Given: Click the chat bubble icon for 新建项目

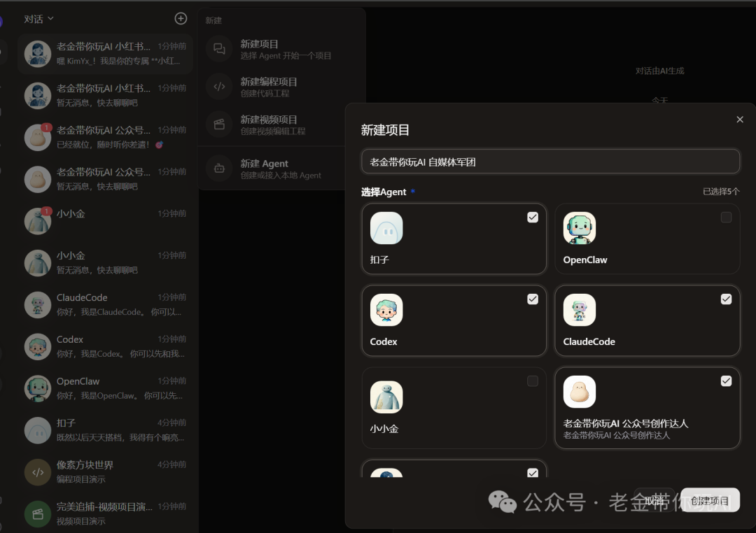Looking at the screenshot, I should [x=219, y=49].
